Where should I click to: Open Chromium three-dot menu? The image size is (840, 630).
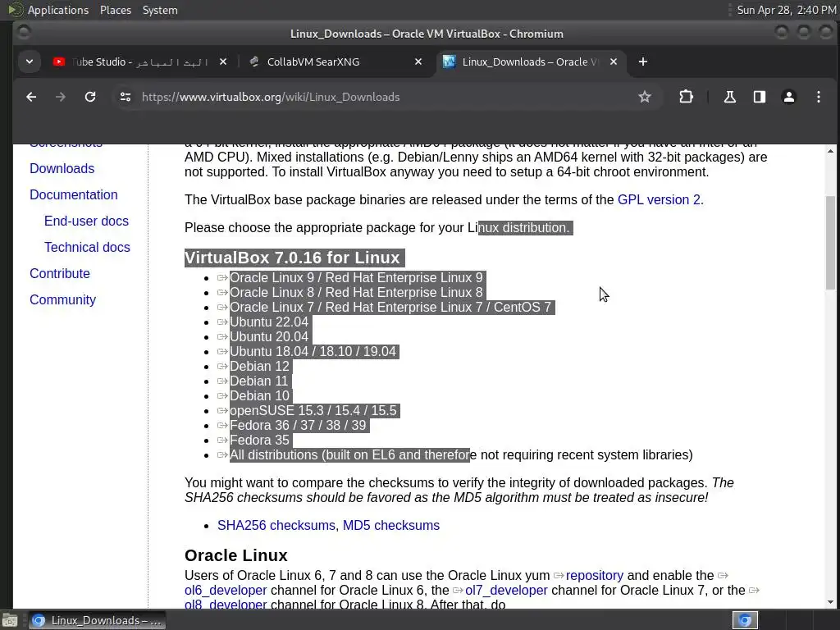click(818, 97)
